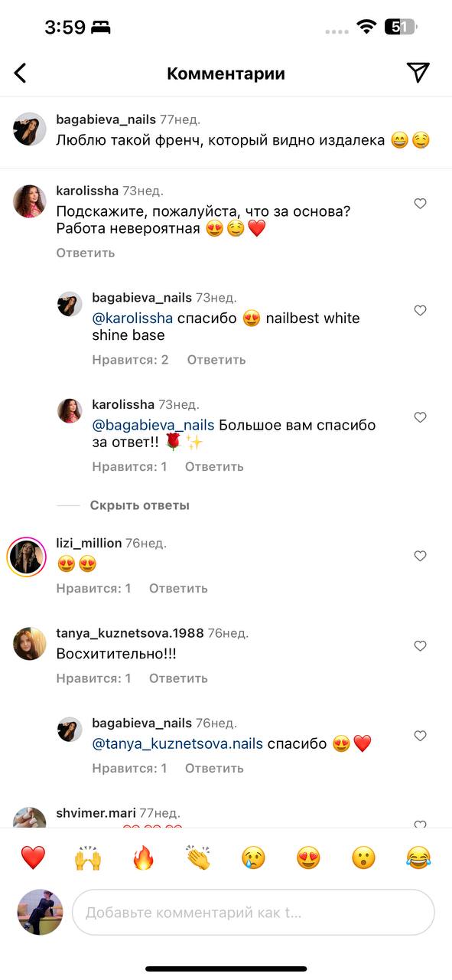452x980 pixels.
Task: Insert the red heart quick emoji
Action: (x=33, y=857)
